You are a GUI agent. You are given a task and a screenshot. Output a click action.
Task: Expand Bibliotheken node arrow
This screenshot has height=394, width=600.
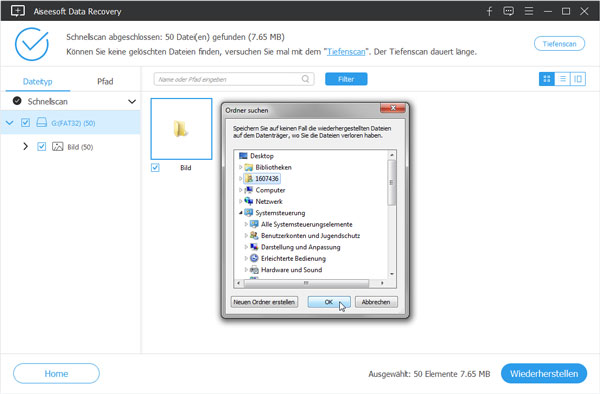[240, 167]
